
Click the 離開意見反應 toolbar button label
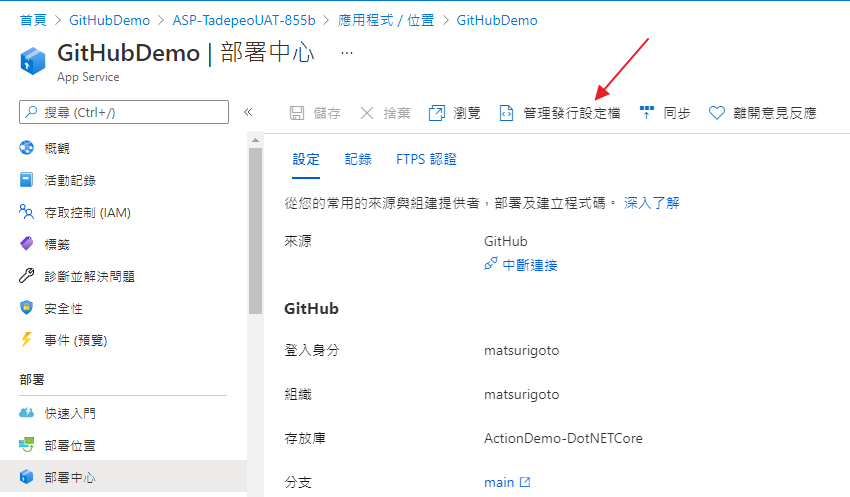pyautogui.click(x=775, y=113)
